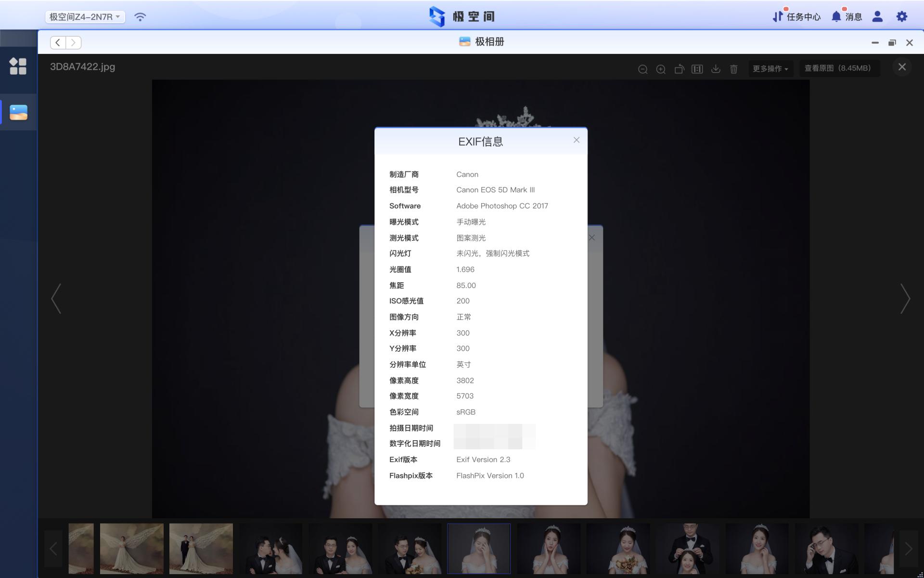Click 查看原图 to view original image
This screenshot has width=924, height=578.
tap(839, 68)
